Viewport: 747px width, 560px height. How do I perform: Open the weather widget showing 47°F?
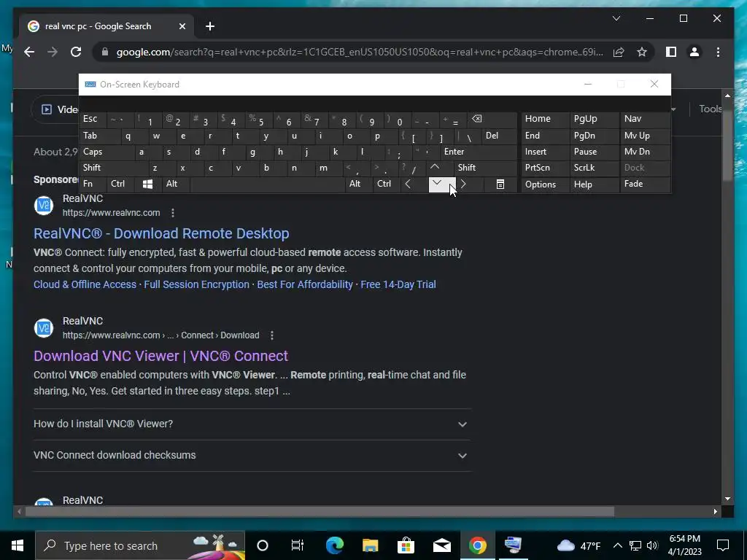coord(578,545)
